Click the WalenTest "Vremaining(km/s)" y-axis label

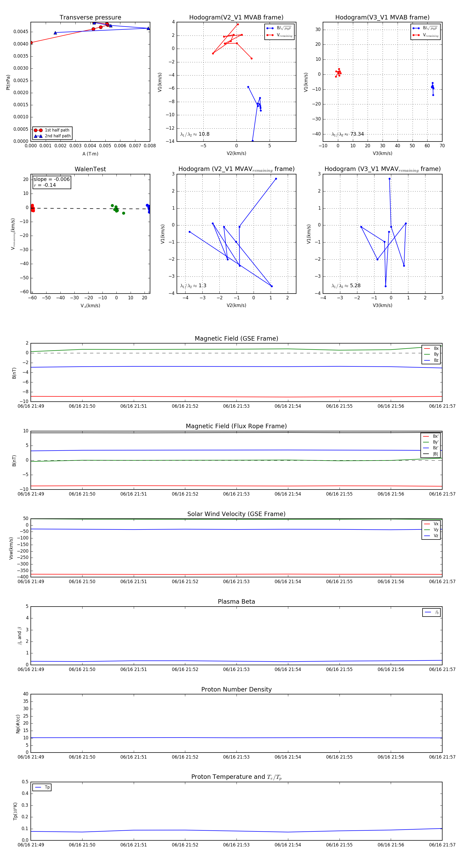coord(13,234)
